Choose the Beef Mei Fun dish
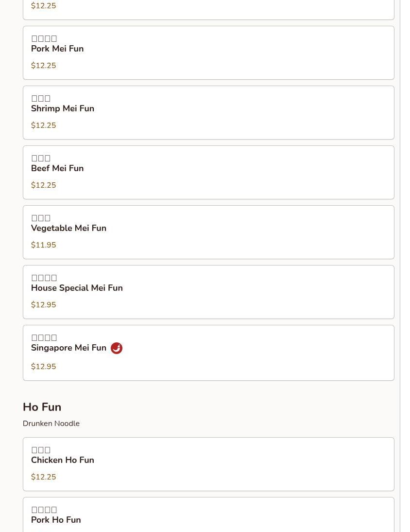This screenshot has height=532, width=410. [57, 168]
